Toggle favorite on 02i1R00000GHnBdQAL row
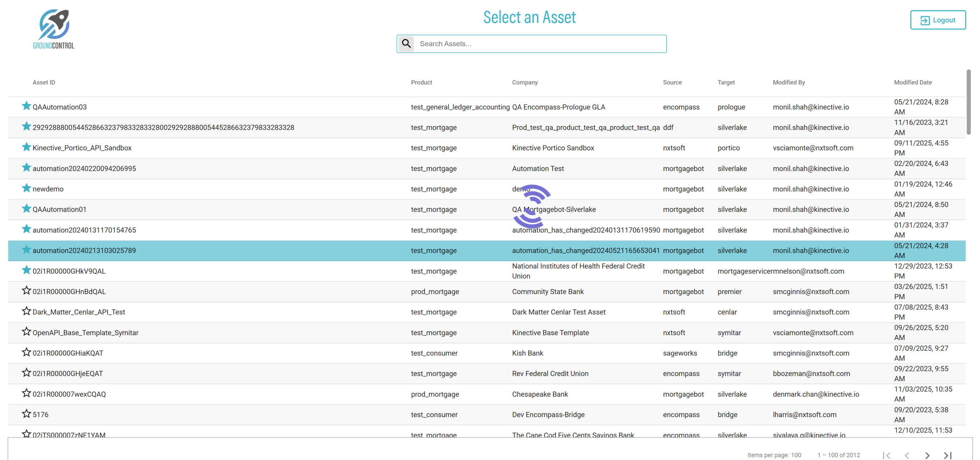 26,290
